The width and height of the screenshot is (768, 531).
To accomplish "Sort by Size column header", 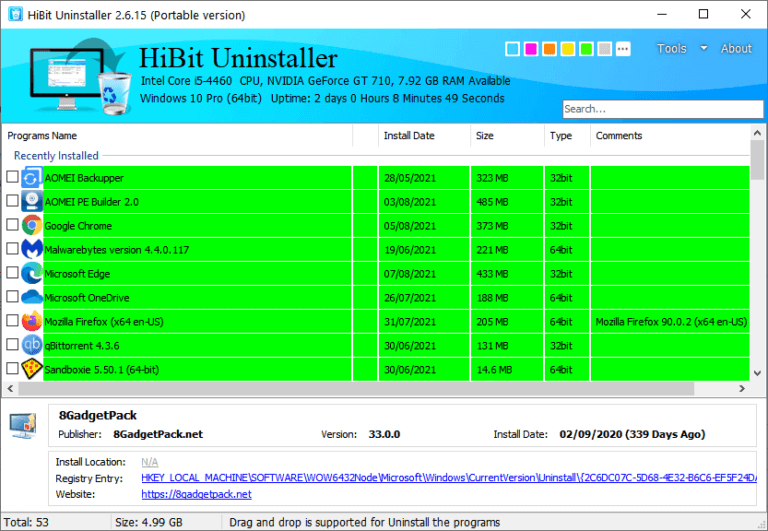I will tap(507, 136).
